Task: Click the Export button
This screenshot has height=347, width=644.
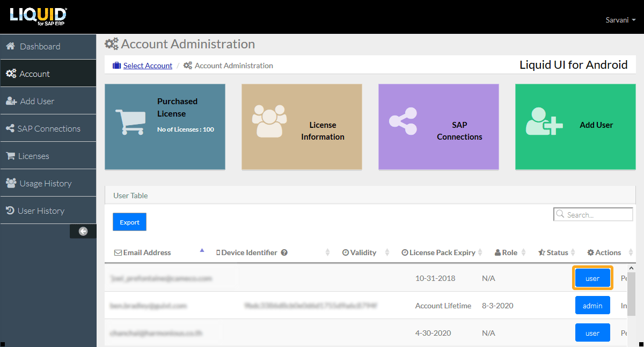Action: 129,222
